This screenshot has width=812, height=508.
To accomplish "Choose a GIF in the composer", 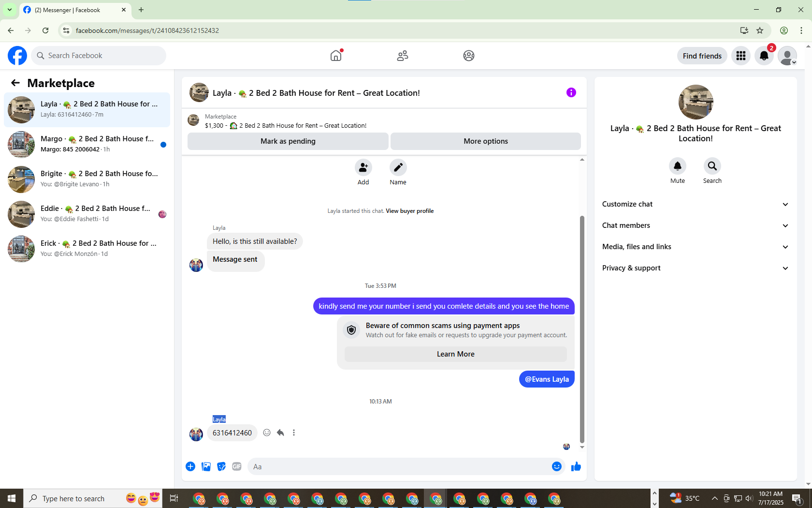I will (237, 466).
